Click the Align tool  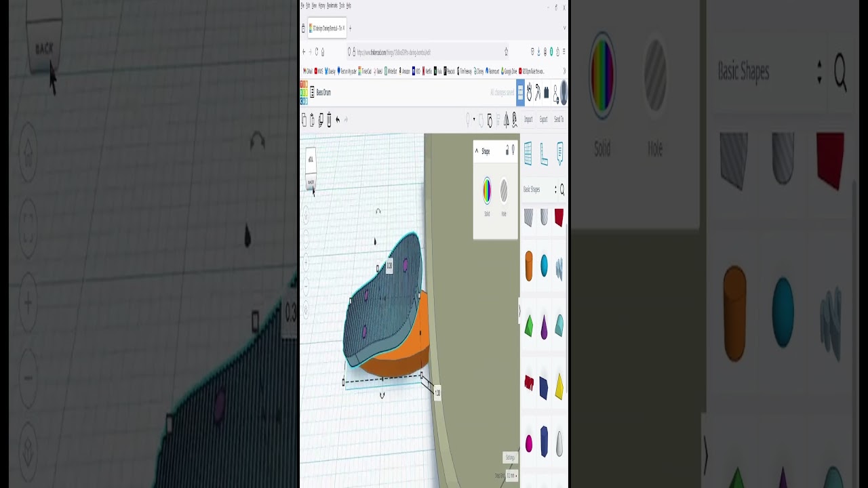coord(498,119)
